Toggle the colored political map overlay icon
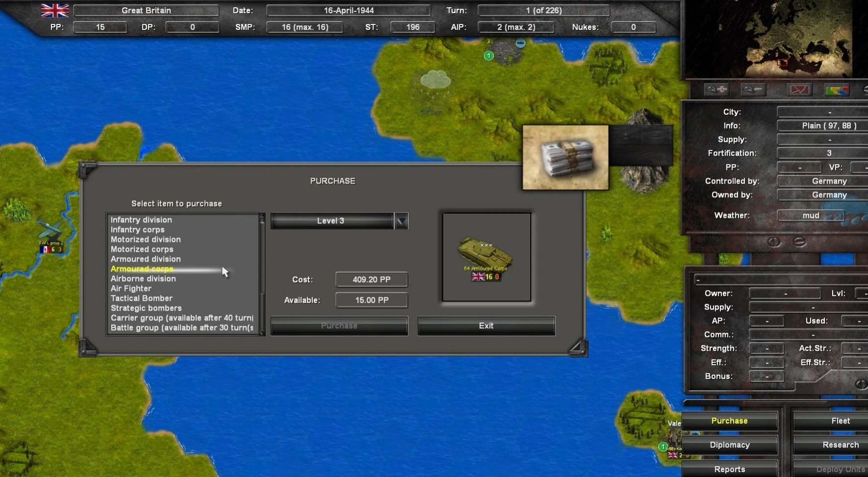The height and width of the screenshot is (477, 868). (x=837, y=90)
